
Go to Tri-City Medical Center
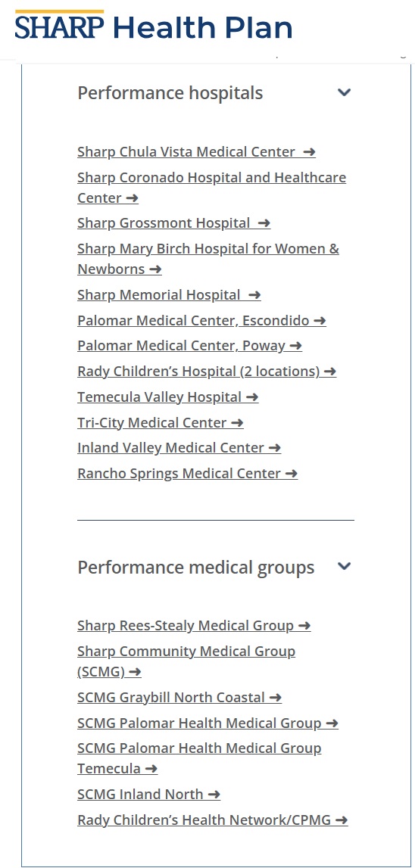click(160, 422)
